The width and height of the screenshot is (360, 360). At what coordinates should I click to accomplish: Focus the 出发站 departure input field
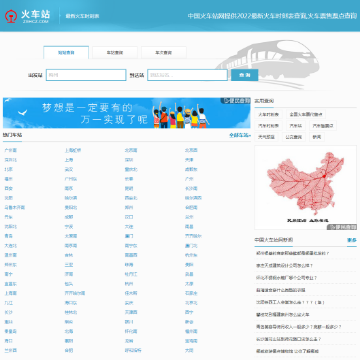pyautogui.click(x=86, y=75)
